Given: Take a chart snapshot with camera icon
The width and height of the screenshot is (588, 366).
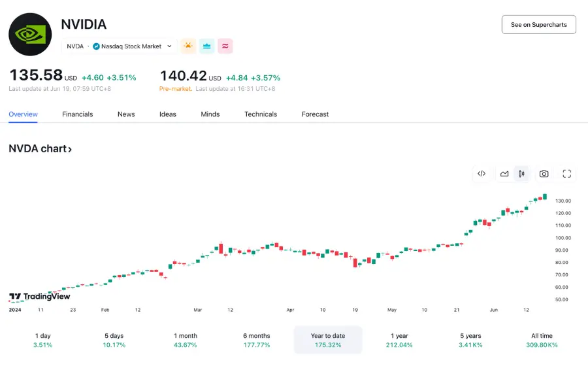Looking at the screenshot, I should click(x=544, y=174).
